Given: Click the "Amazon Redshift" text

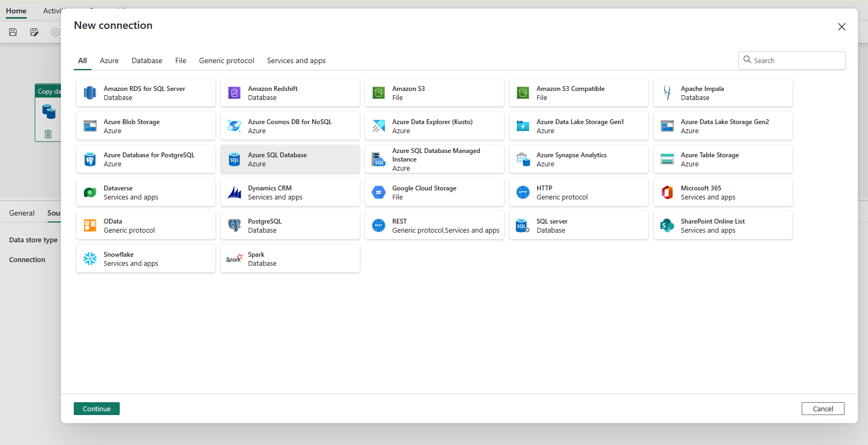Looking at the screenshot, I should tap(273, 89).
